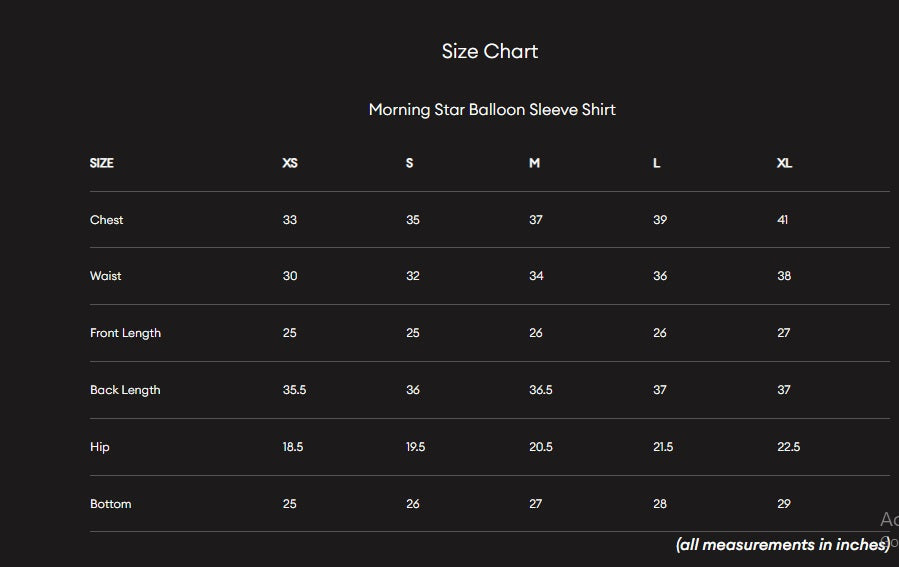Click the L size column header
Image resolution: width=899 pixels, height=567 pixels.
tap(657, 163)
